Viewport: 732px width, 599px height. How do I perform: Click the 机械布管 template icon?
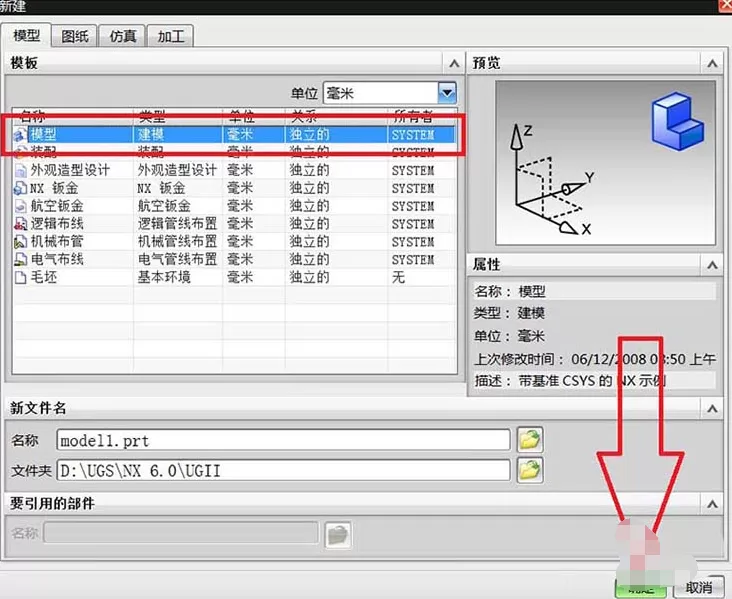tap(21, 241)
